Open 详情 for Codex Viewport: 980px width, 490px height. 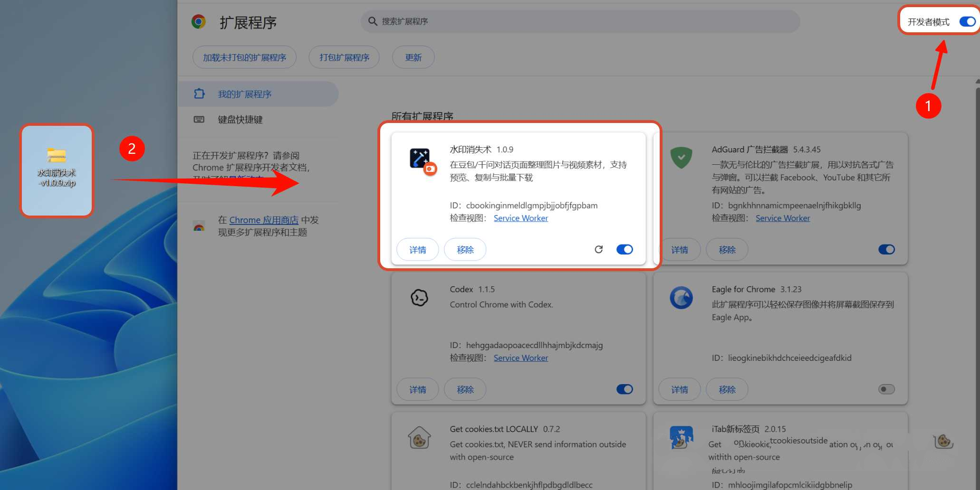click(x=417, y=389)
